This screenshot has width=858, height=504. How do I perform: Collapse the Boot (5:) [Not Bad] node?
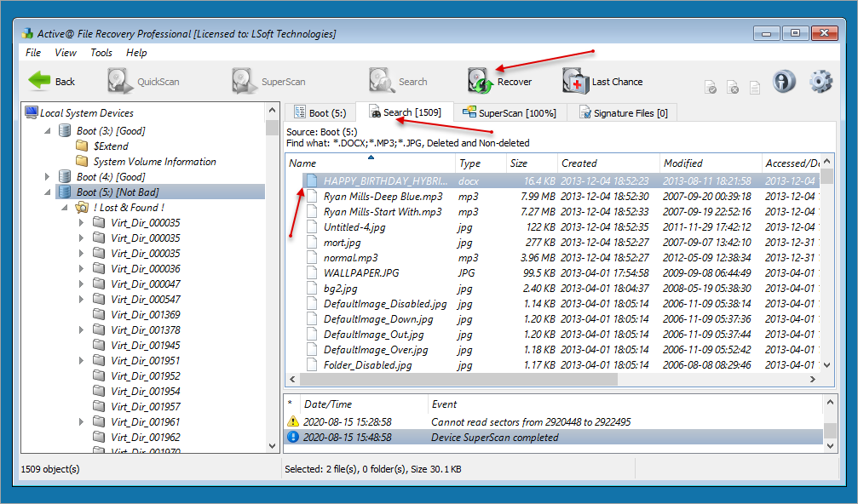click(48, 192)
